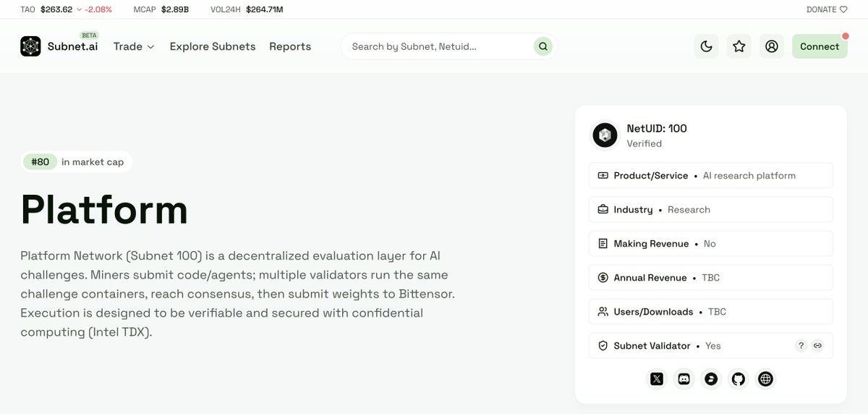Expand the Trade dropdown menu
This screenshot has width=868, height=414.
134,46
